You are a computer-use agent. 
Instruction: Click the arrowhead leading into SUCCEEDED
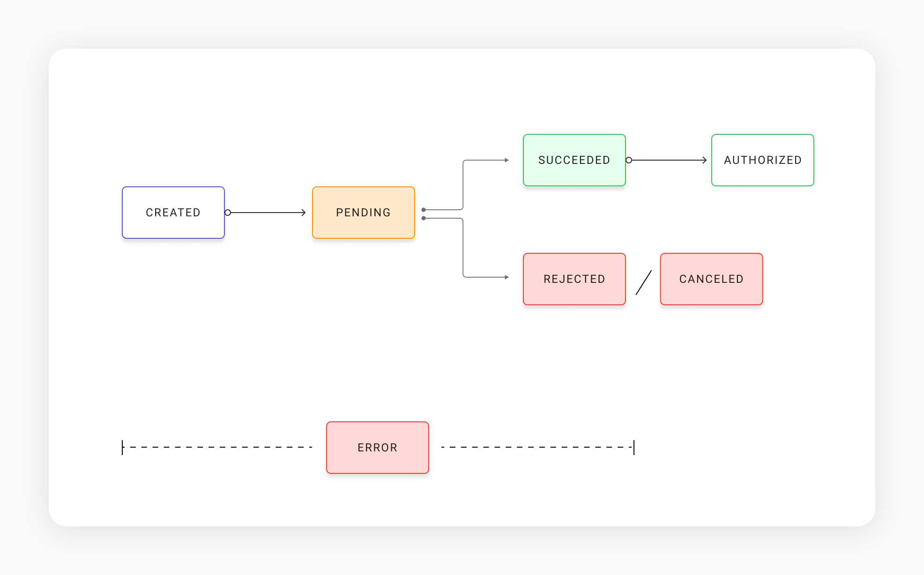click(x=507, y=160)
